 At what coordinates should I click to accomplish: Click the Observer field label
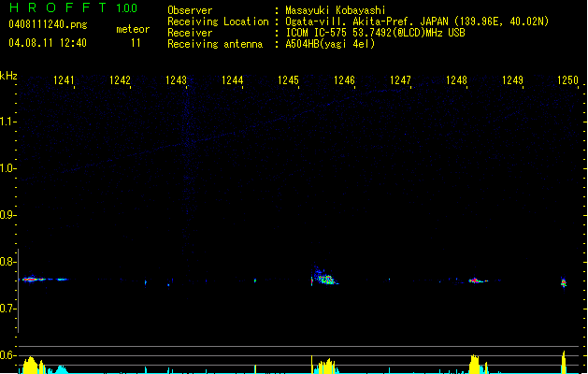coord(190,10)
